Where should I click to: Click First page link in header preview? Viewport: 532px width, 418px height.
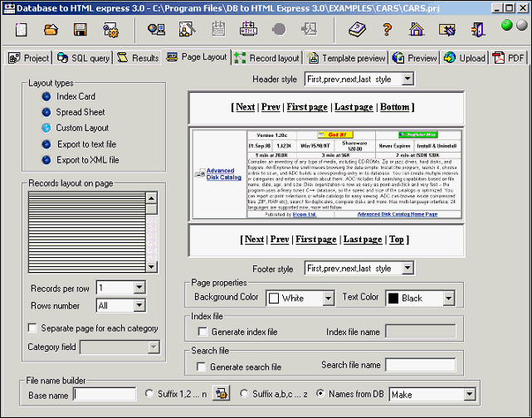(x=307, y=107)
